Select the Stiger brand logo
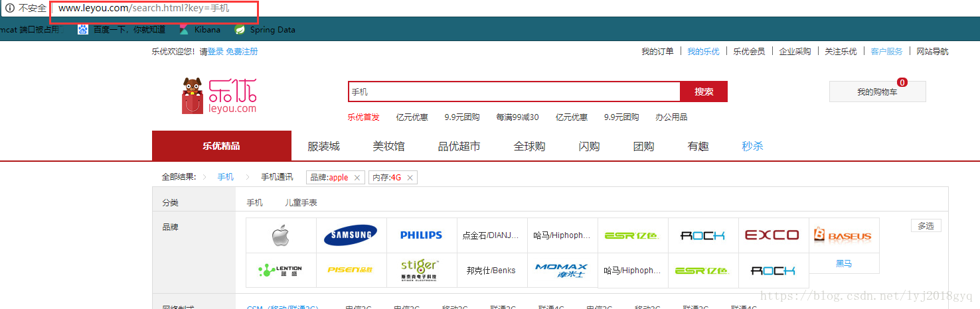 point(421,270)
